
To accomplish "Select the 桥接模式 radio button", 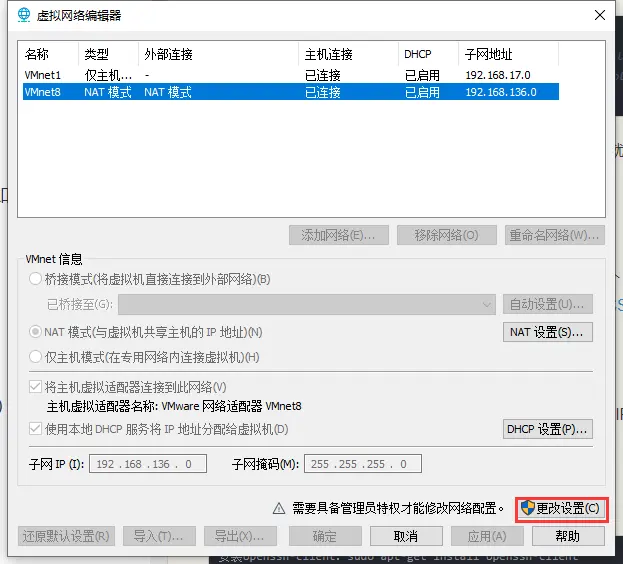I will tap(37, 279).
